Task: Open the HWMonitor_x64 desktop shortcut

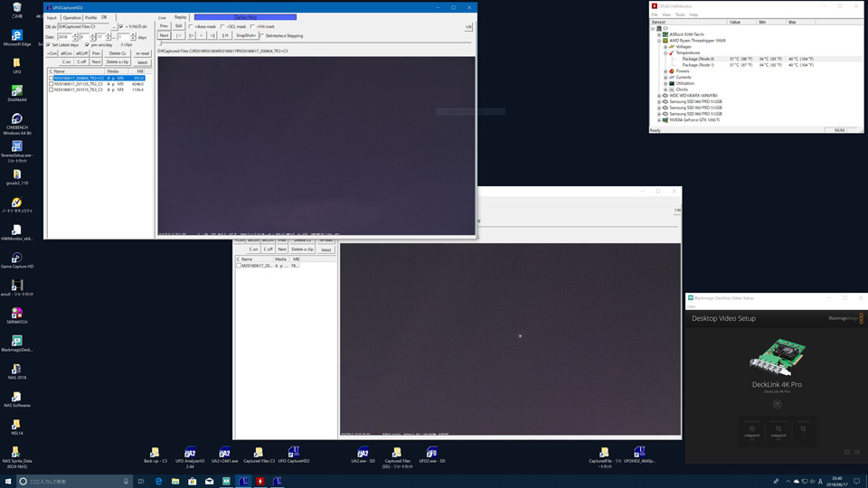Action: tap(17, 232)
